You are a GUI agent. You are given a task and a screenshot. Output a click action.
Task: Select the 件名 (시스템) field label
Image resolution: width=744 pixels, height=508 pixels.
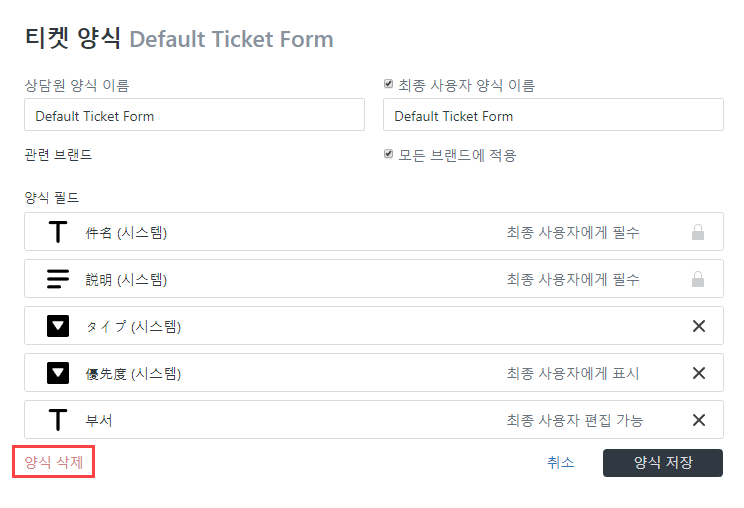coord(126,232)
